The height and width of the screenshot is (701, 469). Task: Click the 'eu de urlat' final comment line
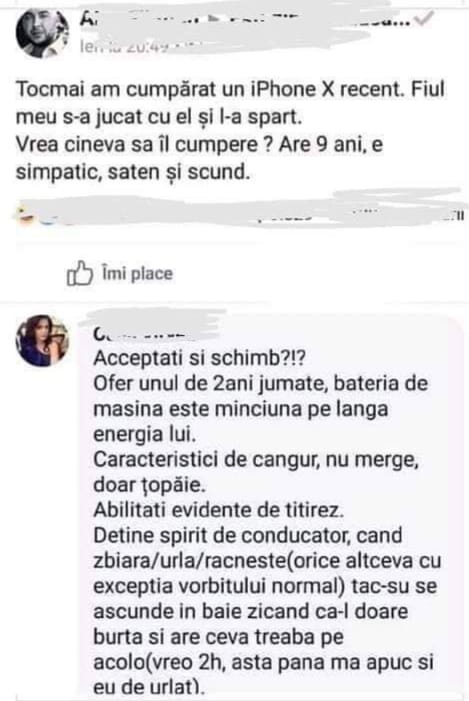[150, 687]
